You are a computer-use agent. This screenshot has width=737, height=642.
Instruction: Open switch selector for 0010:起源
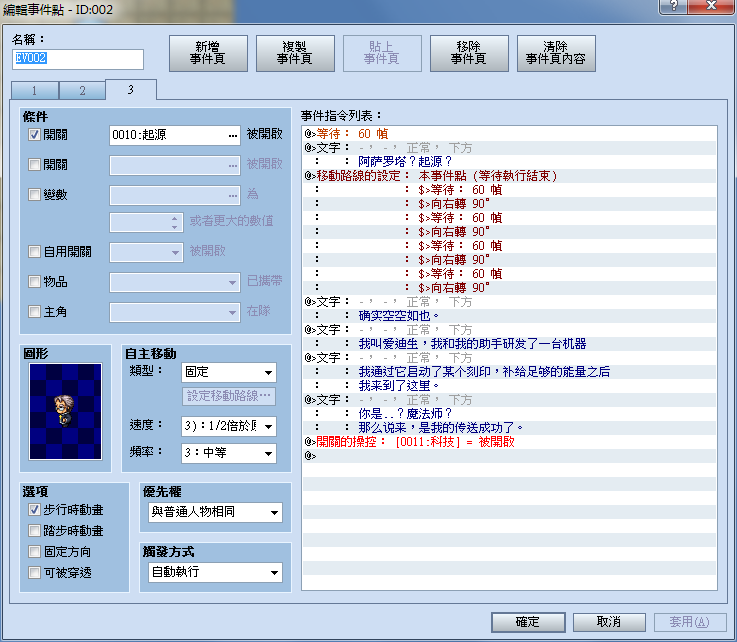pyautogui.click(x=233, y=135)
